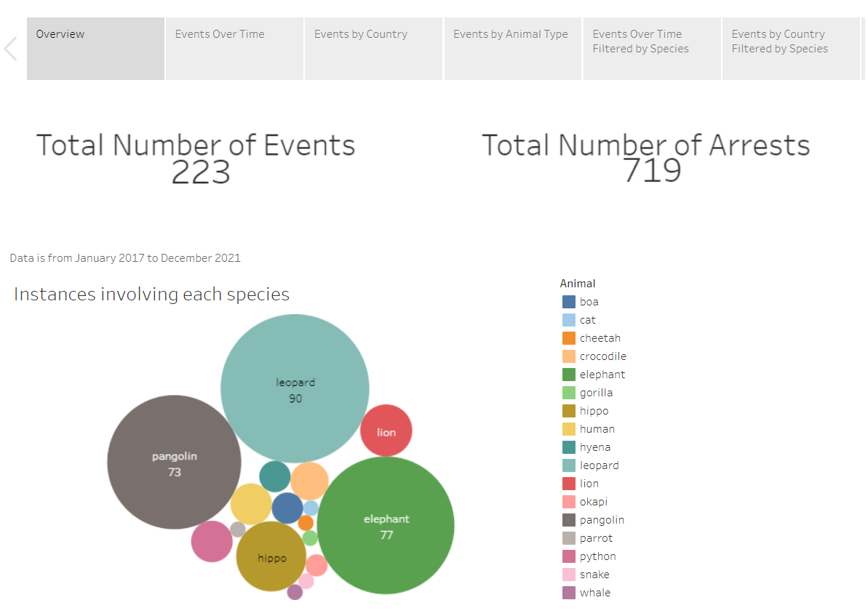Switch to Events by Country tab
Screen dimensions: 868x616
coord(373,49)
